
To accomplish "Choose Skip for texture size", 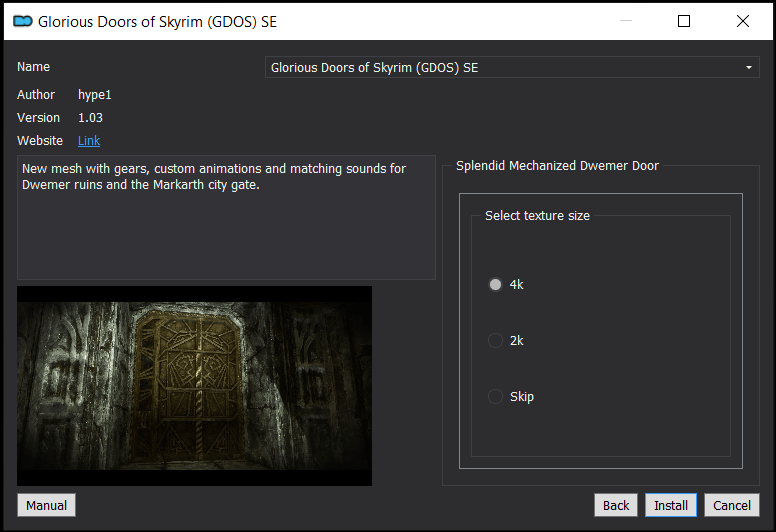I will [x=511, y=396].
